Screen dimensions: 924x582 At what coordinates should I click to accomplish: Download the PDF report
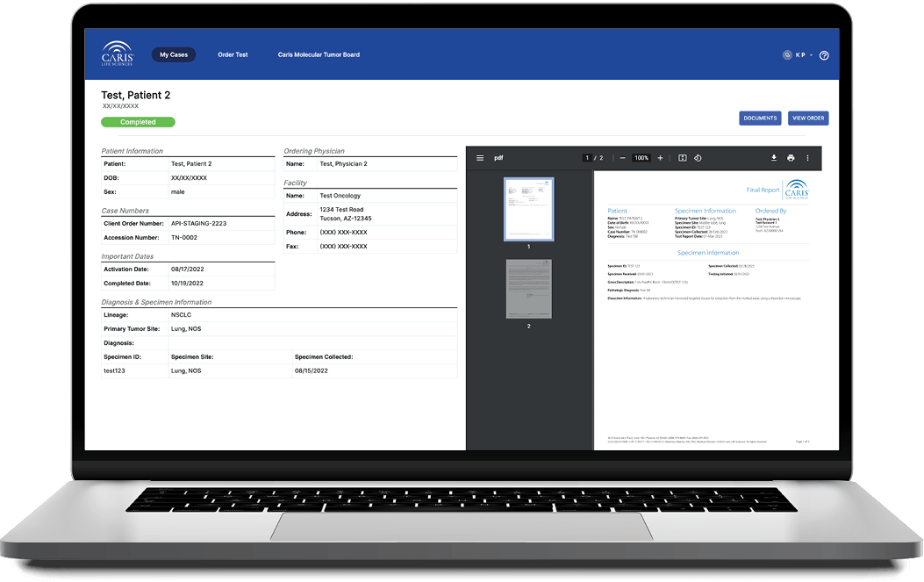pos(774,158)
